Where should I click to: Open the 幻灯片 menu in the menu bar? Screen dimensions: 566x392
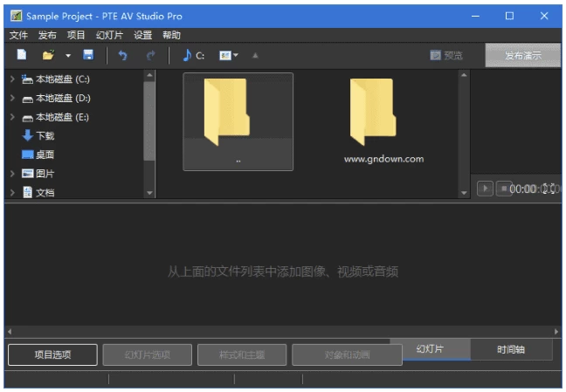109,35
